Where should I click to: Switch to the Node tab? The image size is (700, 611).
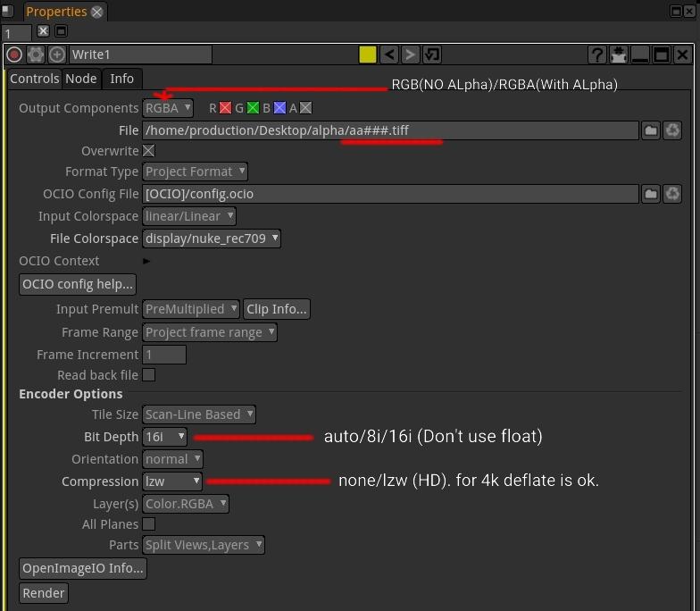80,79
